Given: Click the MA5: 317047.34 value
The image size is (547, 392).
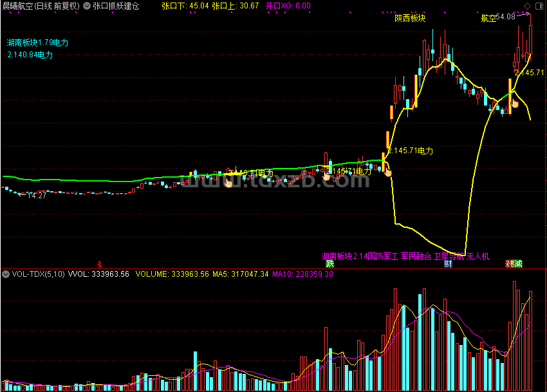Looking at the screenshot, I should point(241,274).
